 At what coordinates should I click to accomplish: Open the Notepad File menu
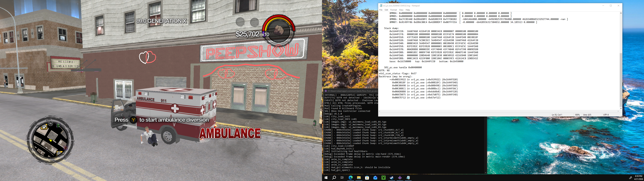[381, 10]
